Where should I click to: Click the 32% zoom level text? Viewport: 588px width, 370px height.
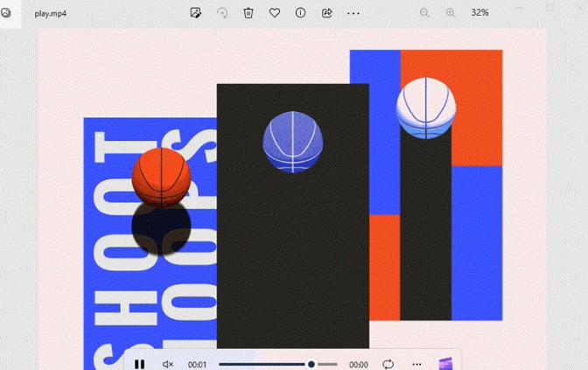pyautogui.click(x=479, y=13)
